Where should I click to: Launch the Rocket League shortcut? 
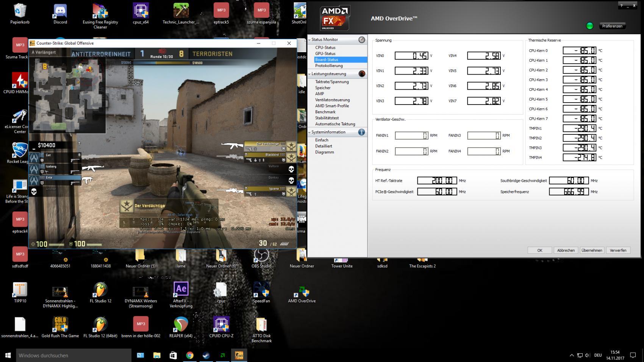(18, 153)
